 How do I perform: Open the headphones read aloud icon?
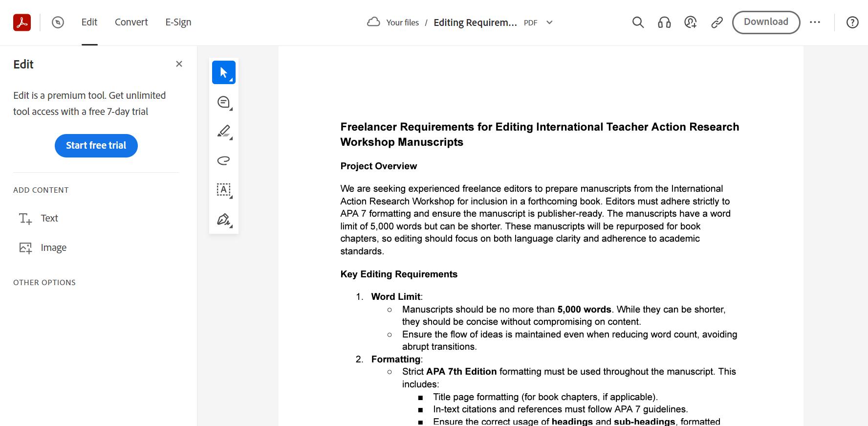tap(664, 22)
